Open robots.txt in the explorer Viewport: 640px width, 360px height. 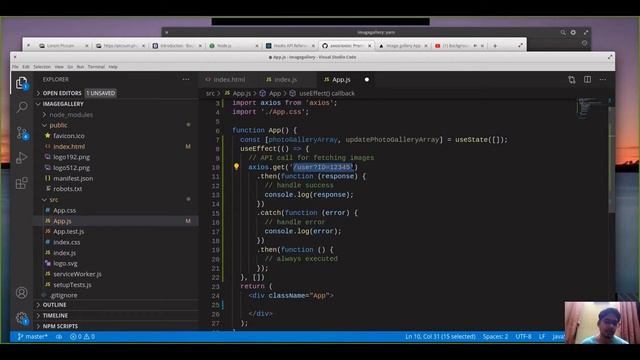coord(67,189)
